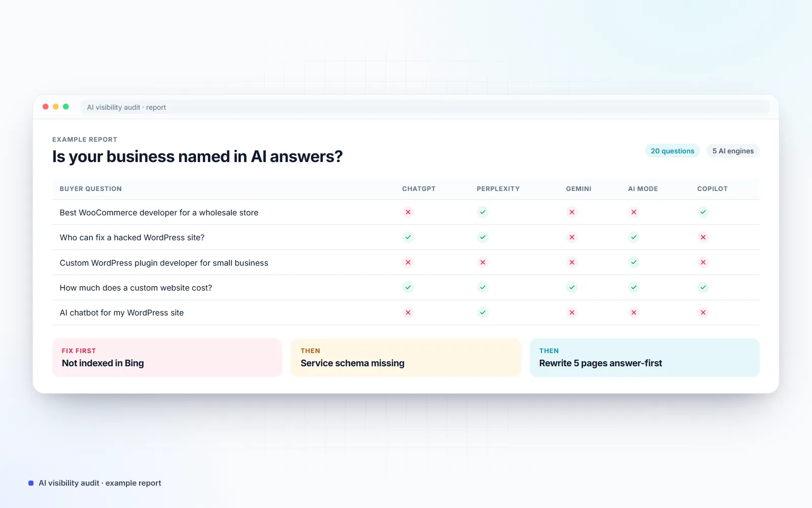Click Copilot cross icon for AI chatbot row
812x508 pixels.
[x=703, y=312]
